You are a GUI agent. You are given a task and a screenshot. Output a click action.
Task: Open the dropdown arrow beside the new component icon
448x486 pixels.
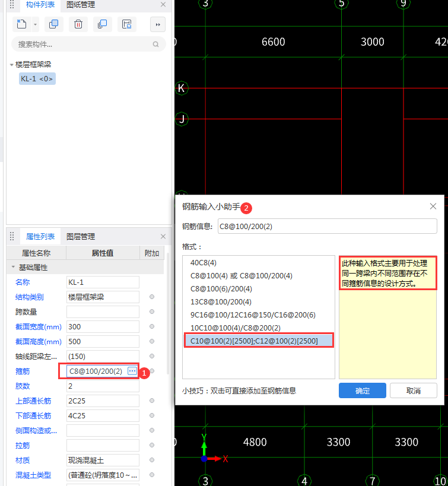[x=35, y=24]
